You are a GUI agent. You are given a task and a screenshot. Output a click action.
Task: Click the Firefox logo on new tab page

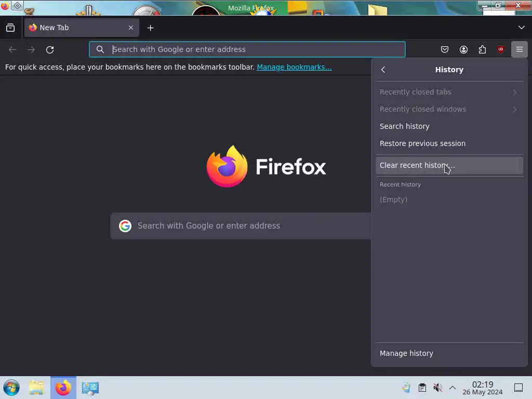266,166
